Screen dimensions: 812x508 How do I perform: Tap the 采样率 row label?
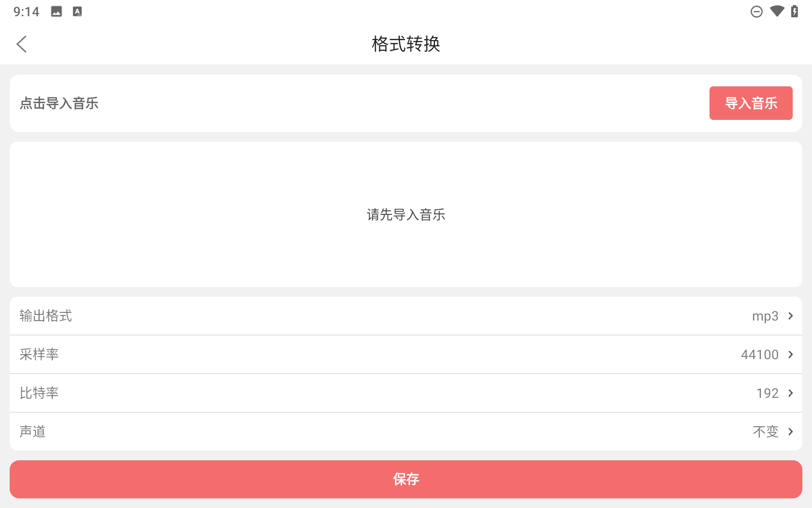[x=39, y=355]
